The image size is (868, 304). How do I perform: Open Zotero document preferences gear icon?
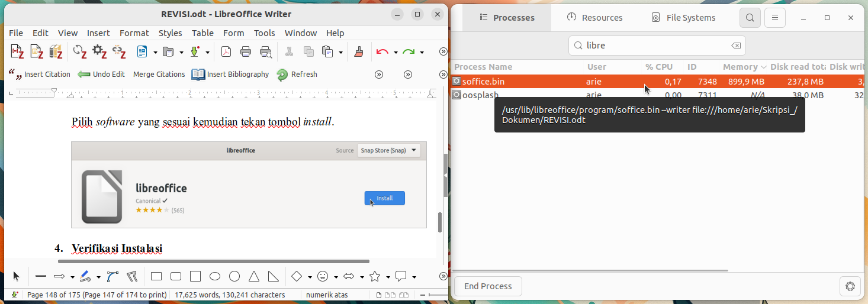99,52
